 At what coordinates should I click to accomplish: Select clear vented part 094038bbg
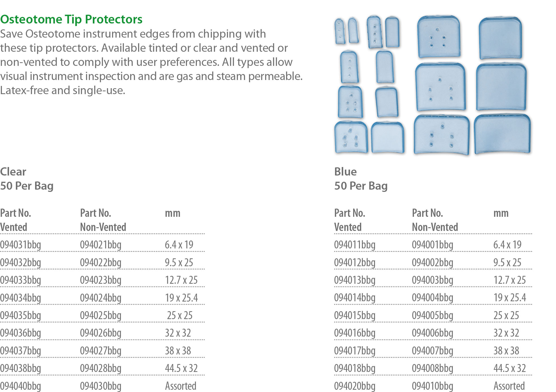21,368
